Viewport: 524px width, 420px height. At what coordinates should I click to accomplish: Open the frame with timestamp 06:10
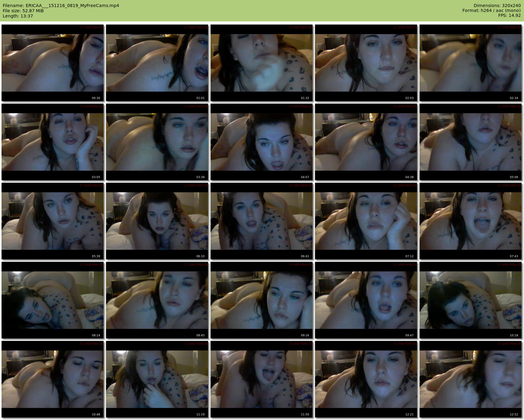[157, 221]
